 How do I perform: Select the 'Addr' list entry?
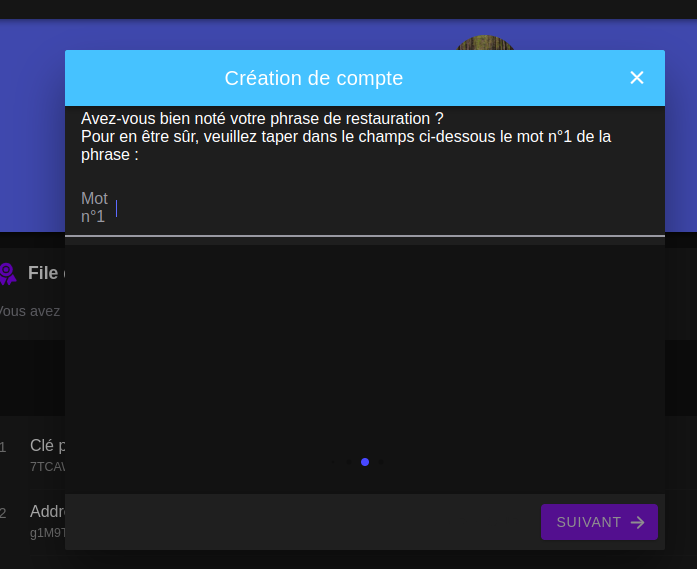(47, 512)
